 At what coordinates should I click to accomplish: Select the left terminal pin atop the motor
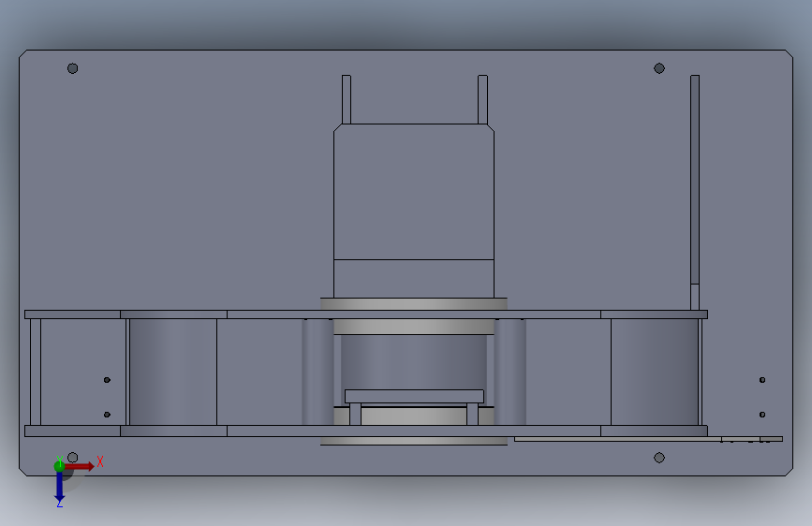click(x=347, y=99)
